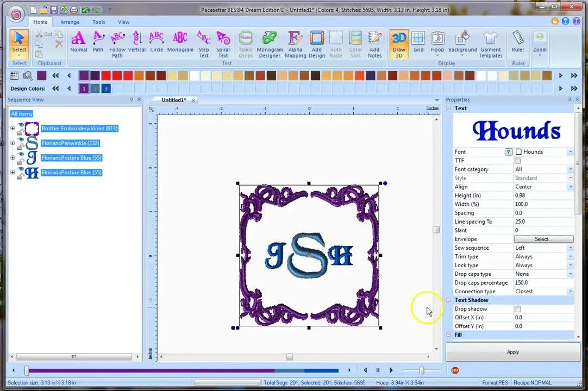Open the Monogram Designer

270,43
